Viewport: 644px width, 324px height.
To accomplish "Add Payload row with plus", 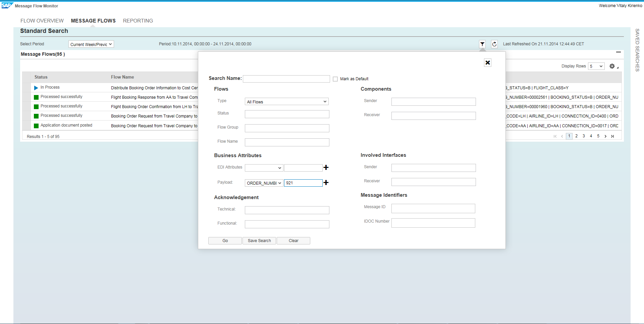I will 326,182.
